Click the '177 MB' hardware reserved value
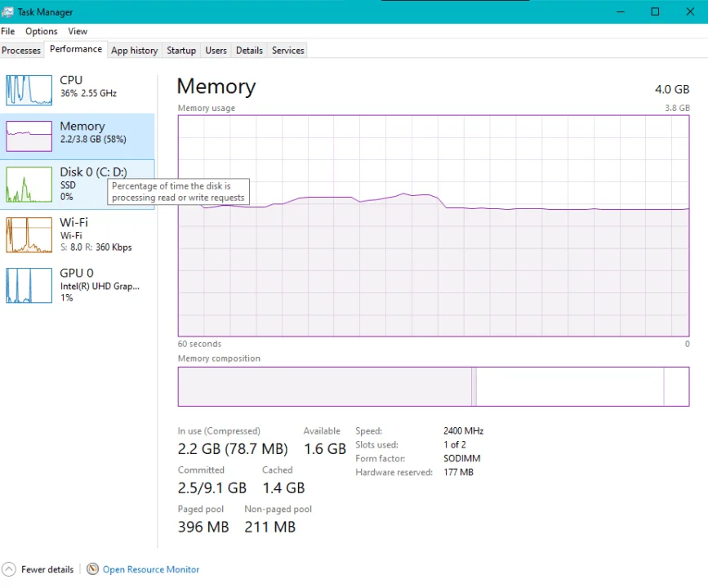This screenshot has width=708, height=588. (458, 472)
